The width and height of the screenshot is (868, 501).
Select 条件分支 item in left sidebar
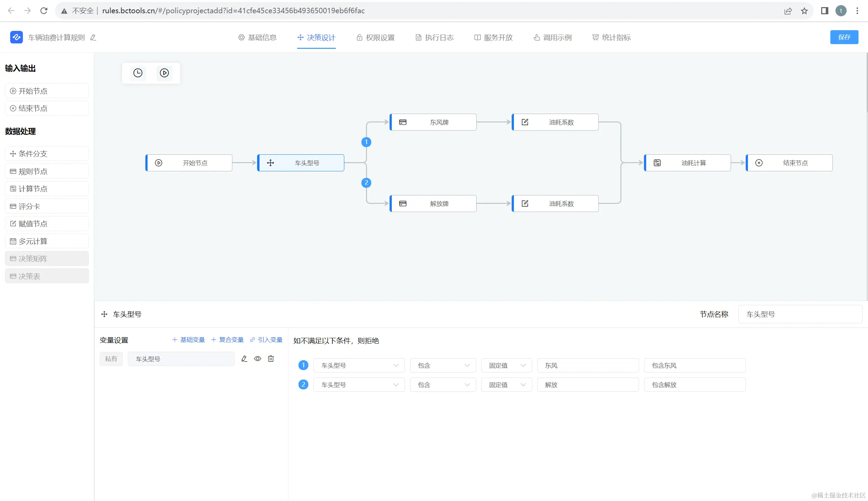pos(47,154)
